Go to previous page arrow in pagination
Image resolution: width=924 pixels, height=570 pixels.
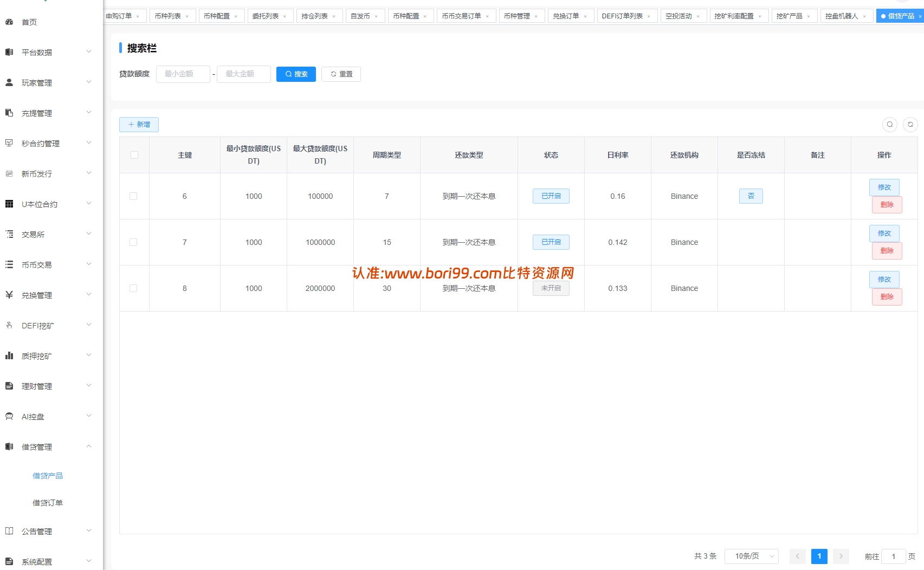(798, 556)
